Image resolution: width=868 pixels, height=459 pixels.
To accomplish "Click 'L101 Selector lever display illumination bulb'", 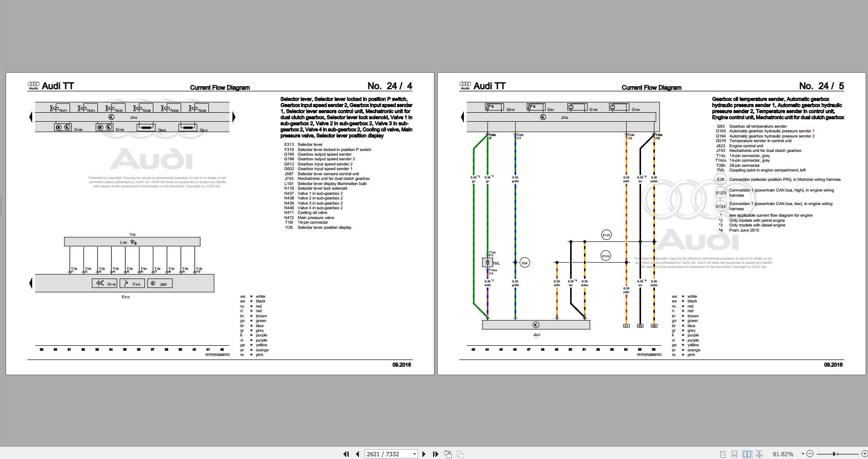I will point(325,184).
